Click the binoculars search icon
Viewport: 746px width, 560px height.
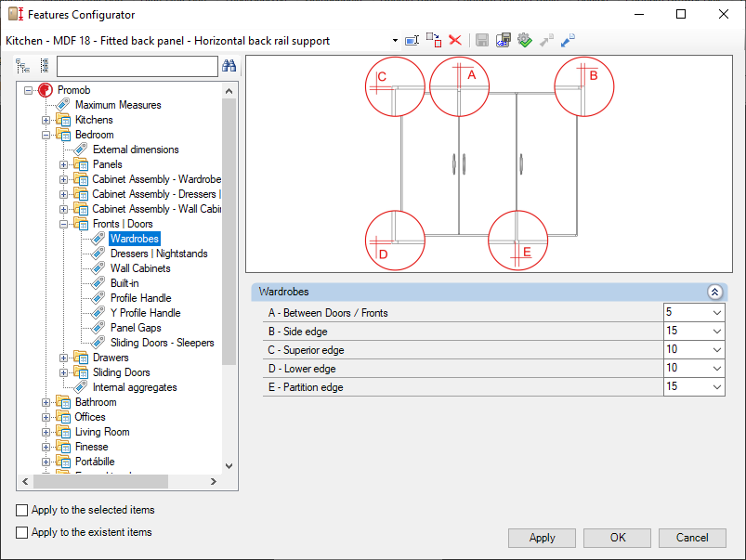click(229, 66)
